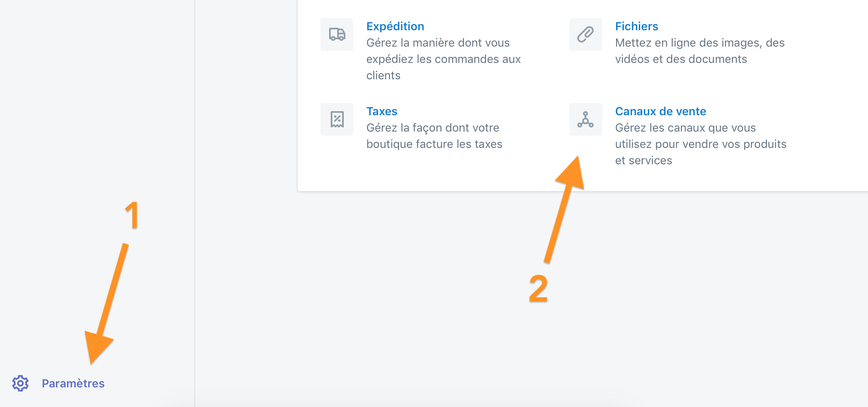Open the Fichiers settings link

coord(636,26)
